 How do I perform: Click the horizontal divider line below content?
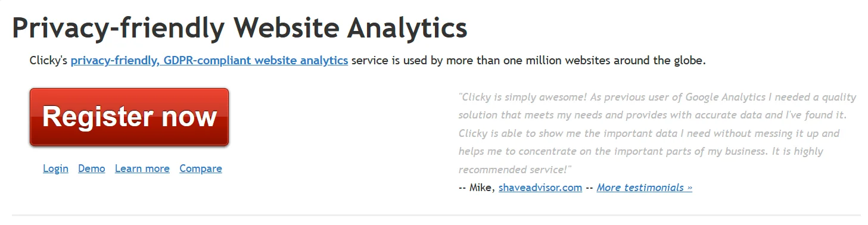436,215
